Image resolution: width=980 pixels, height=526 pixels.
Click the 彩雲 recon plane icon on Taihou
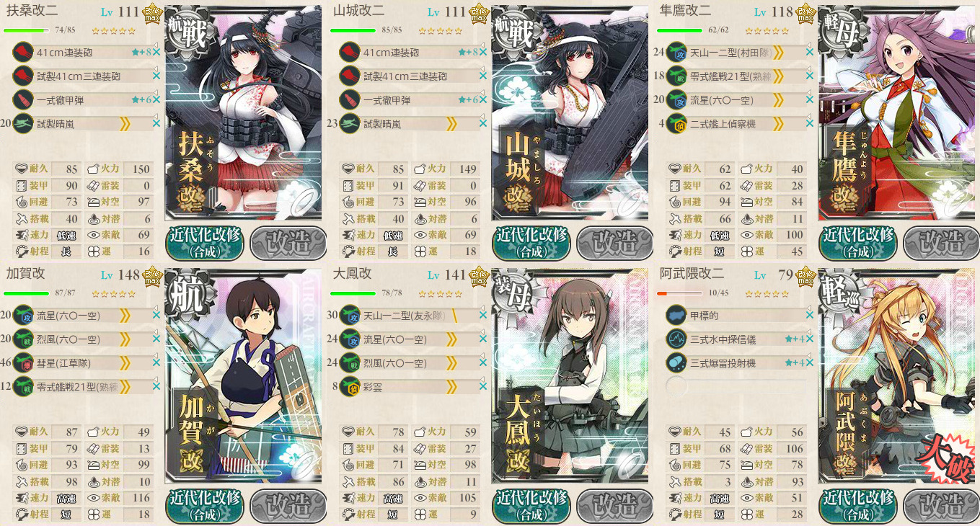tap(350, 386)
